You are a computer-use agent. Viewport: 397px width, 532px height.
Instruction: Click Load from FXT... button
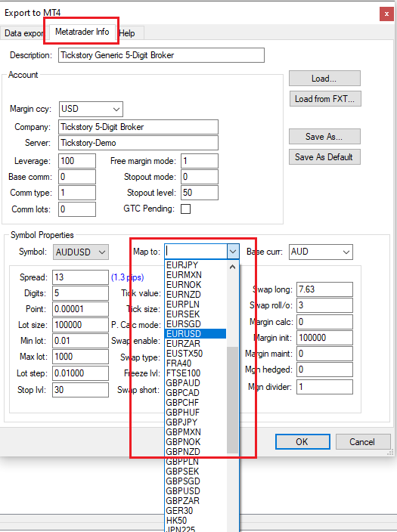[x=325, y=99]
